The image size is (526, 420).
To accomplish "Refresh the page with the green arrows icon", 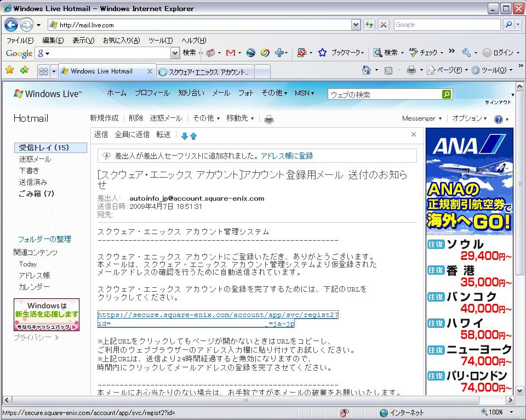I will coord(369,25).
